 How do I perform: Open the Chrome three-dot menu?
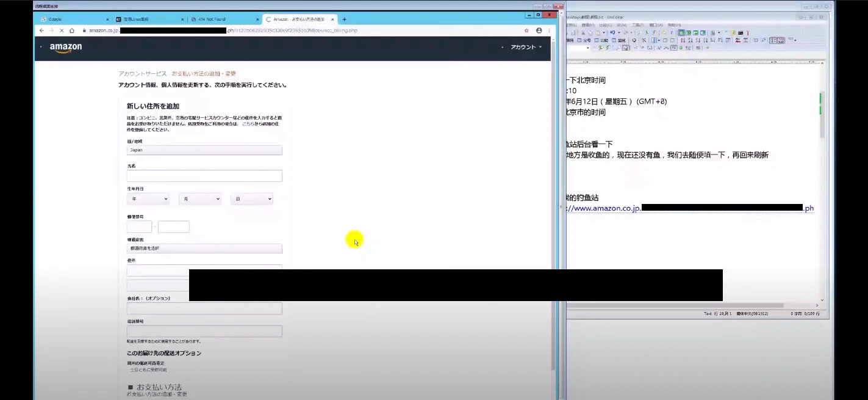(x=548, y=30)
